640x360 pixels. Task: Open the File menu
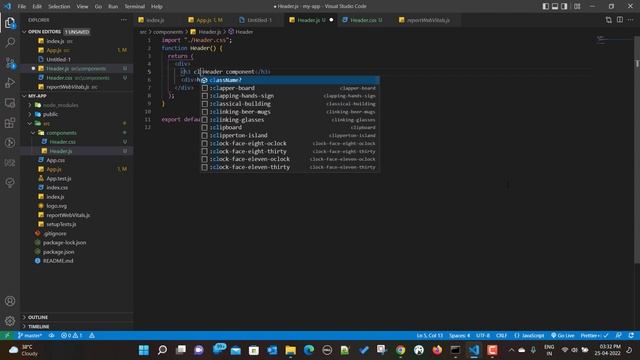click(22, 6)
